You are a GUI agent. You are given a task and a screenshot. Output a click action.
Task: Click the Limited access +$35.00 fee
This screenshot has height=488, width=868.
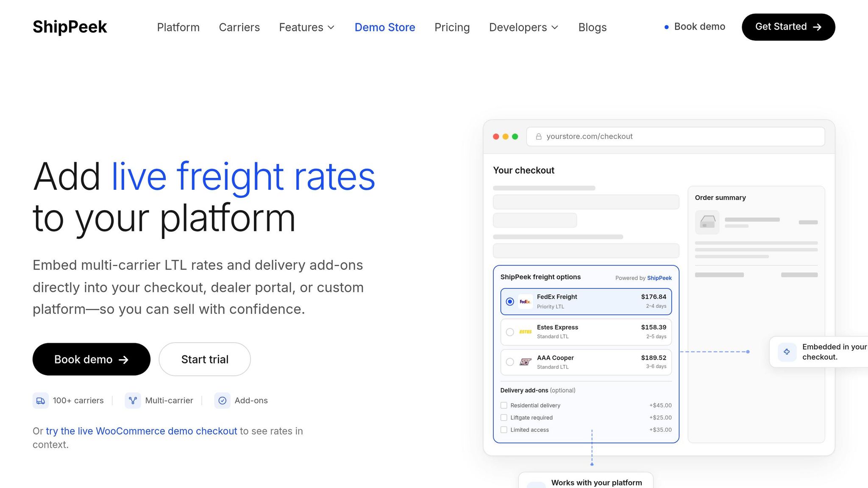pos(660,430)
